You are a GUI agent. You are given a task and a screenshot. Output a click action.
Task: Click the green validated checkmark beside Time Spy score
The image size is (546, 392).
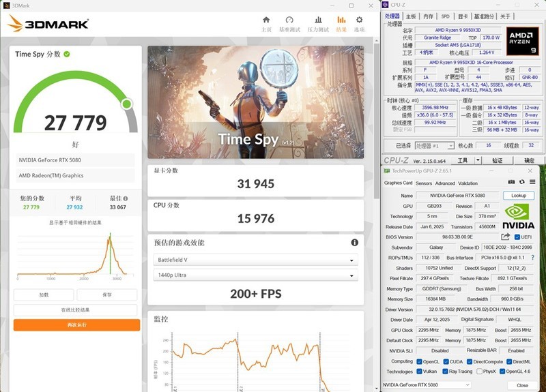click(x=67, y=55)
